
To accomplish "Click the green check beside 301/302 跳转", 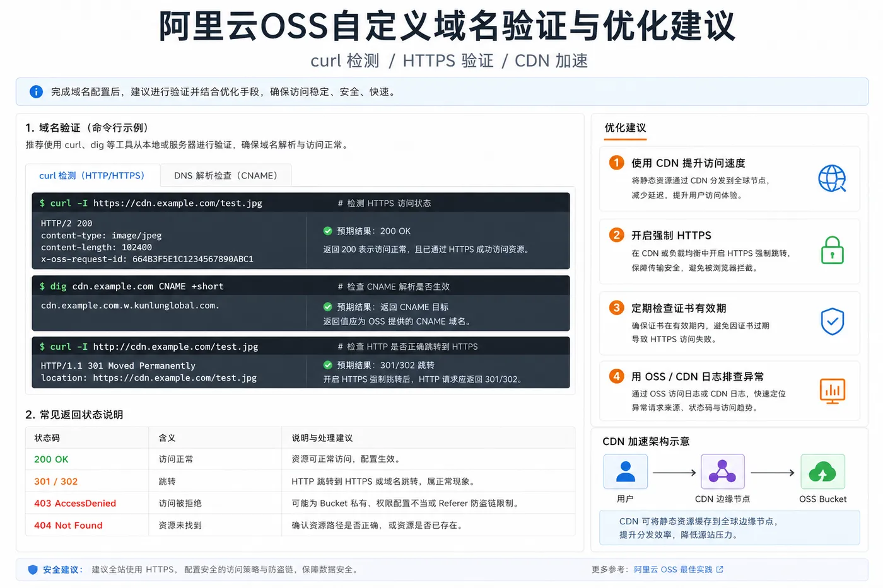I will point(328,365).
